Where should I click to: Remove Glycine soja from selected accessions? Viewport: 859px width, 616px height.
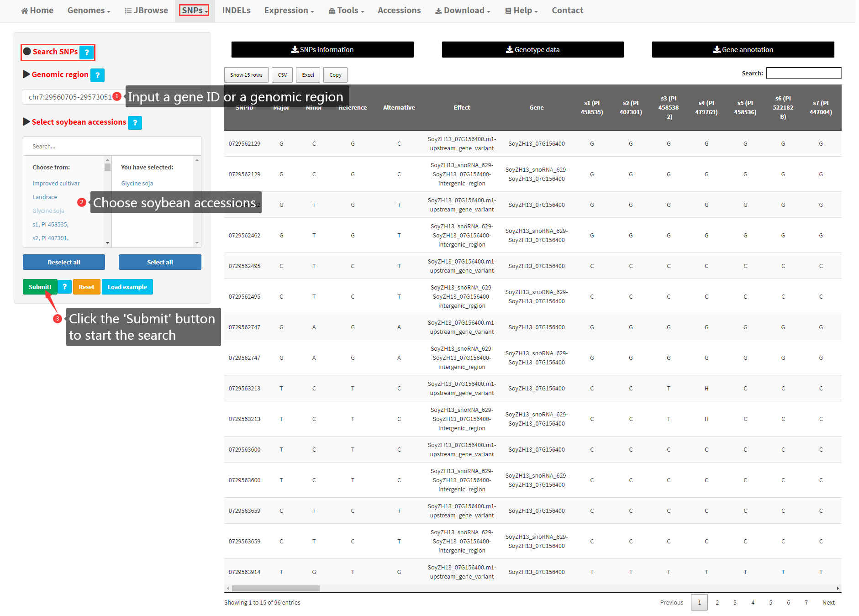tap(137, 184)
